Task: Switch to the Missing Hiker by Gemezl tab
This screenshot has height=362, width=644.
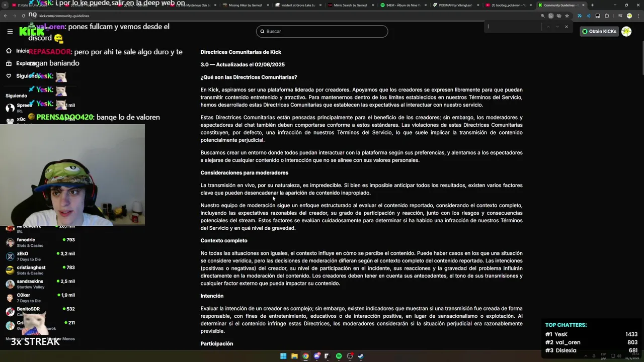Action: click(245, 5)
